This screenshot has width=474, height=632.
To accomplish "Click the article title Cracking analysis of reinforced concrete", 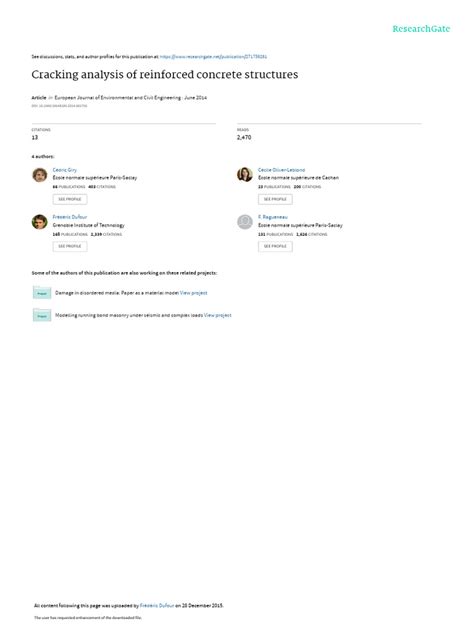I will [164, 75].
